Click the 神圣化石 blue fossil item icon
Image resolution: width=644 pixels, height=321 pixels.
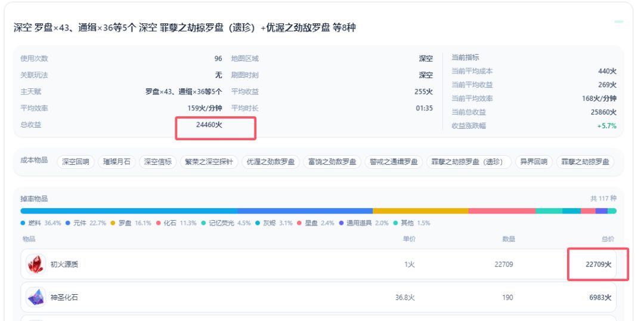click(36, 297)
